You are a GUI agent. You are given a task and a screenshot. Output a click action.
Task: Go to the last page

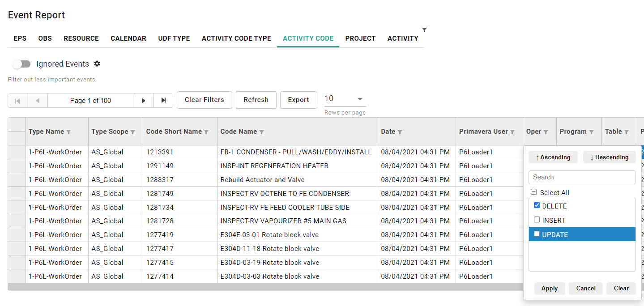[163, 101]
